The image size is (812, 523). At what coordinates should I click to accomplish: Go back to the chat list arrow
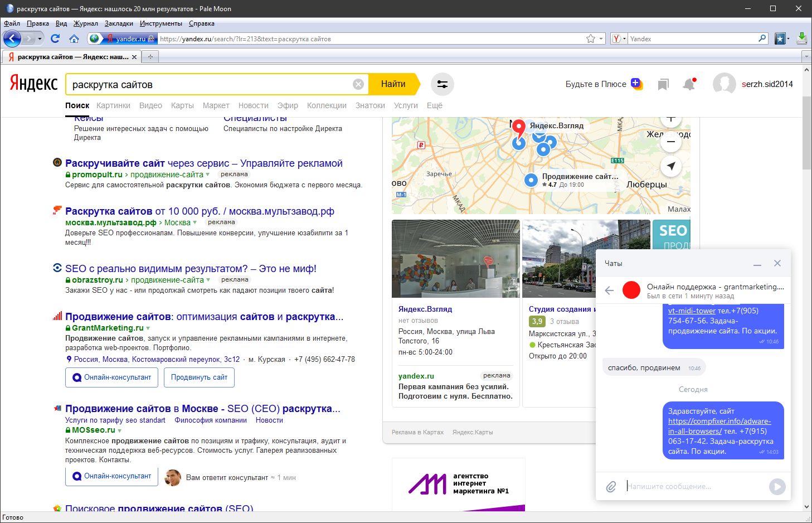(609, 290)
